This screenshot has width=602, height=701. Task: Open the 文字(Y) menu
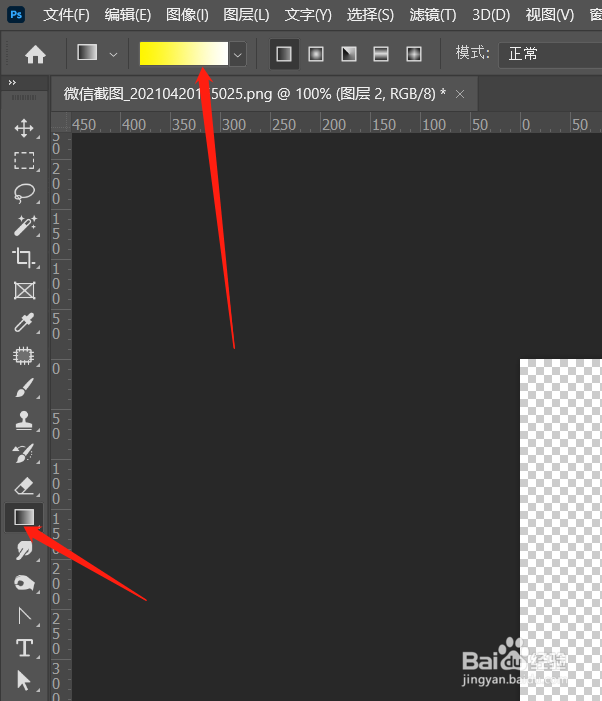(x=308, y=15)
